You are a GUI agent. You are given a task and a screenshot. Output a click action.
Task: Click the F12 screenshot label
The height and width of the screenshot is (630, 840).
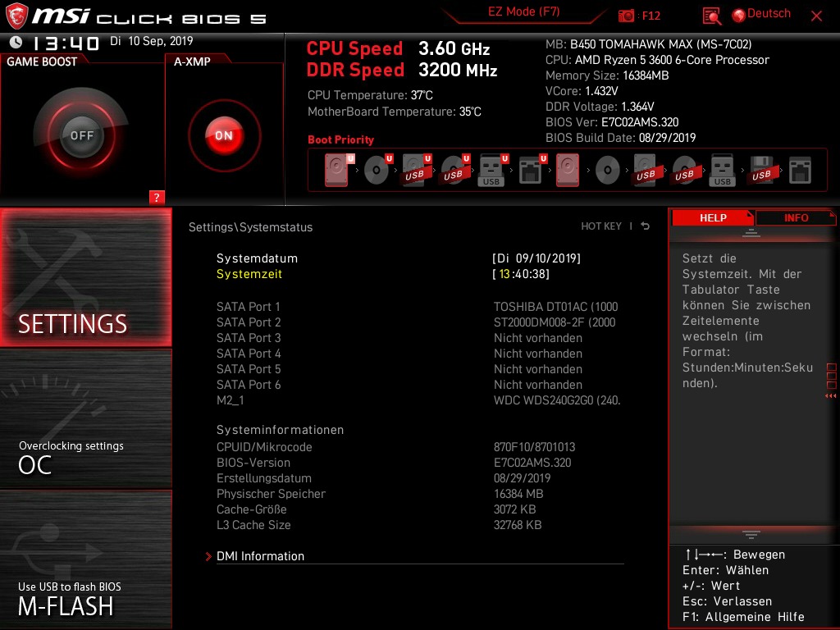tap(651, 16)
